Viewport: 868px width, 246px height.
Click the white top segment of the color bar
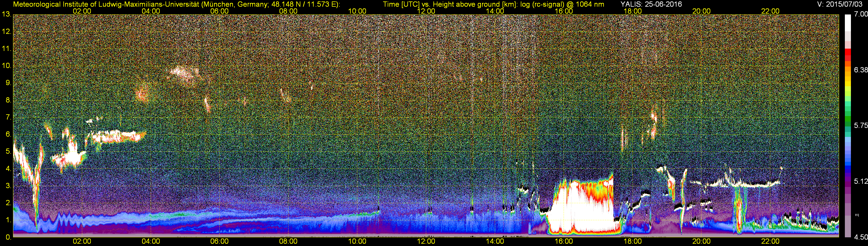click(x=848, y=23)
